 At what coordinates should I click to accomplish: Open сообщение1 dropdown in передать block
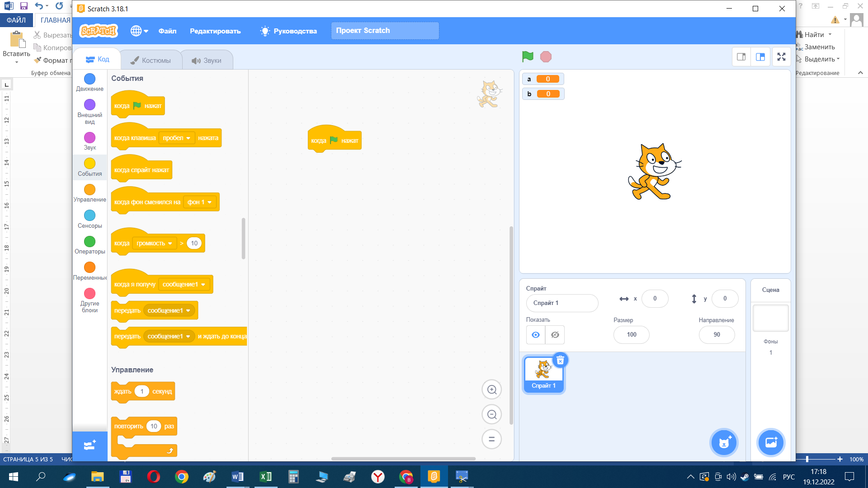(169, 310)
